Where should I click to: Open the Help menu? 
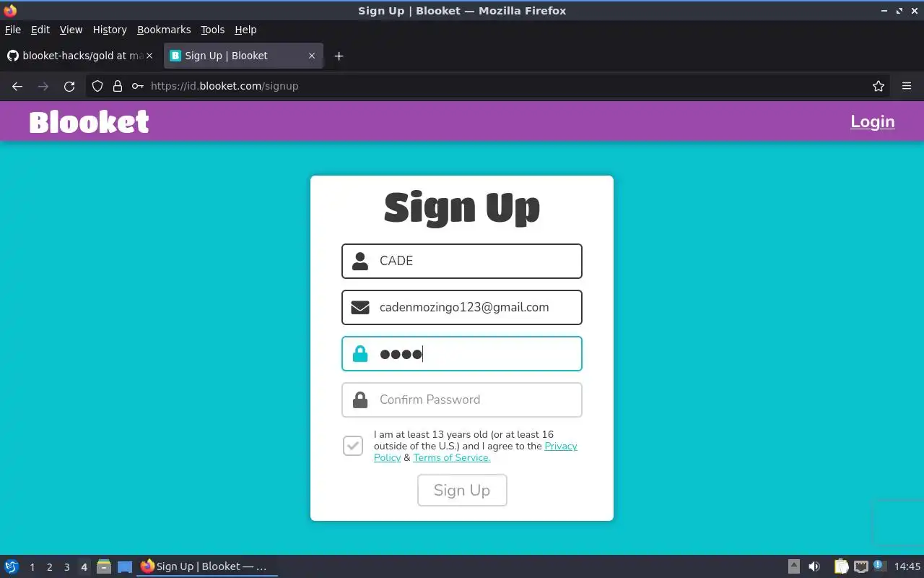click(245, 30)
